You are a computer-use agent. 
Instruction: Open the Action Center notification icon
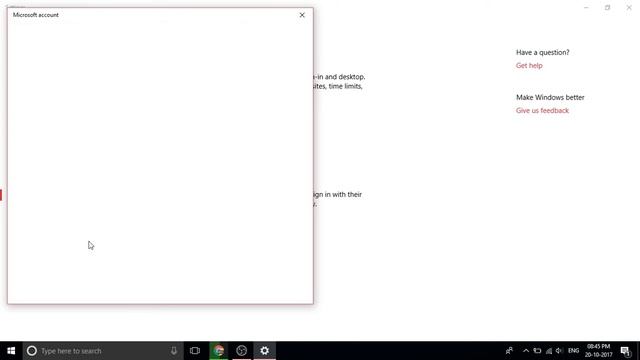(x=626, y=351)
